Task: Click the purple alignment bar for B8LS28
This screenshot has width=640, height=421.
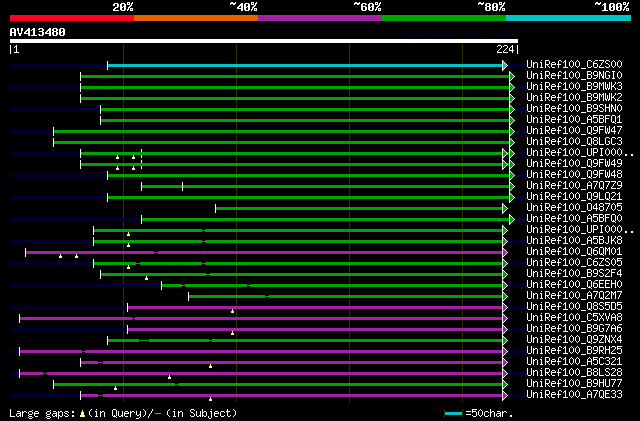Action: (261, 374)
